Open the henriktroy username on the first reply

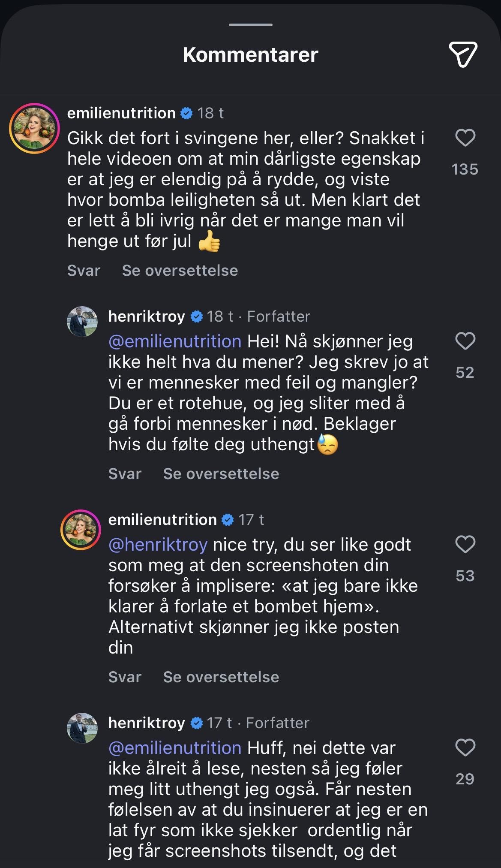(147, 316)
